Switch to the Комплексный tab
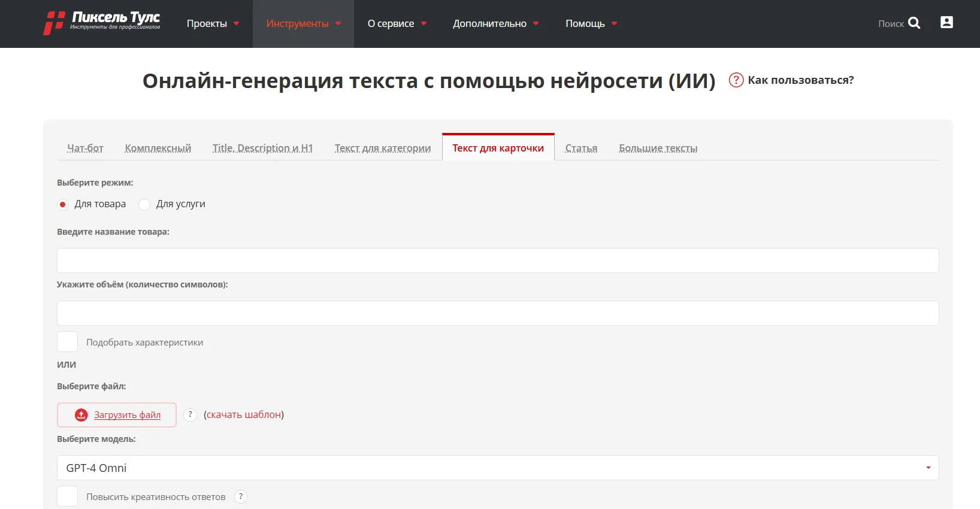The image size is (980, 509). coord(158,148)
